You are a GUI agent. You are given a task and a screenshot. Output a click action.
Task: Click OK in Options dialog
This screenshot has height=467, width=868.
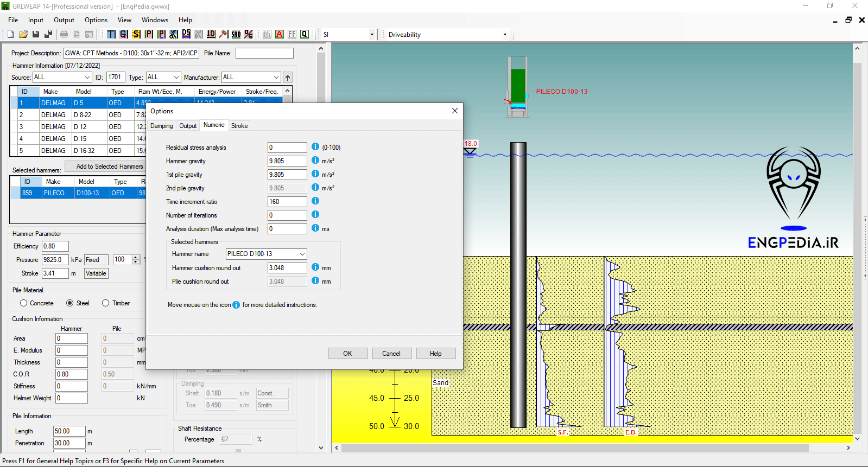(348, 354)
